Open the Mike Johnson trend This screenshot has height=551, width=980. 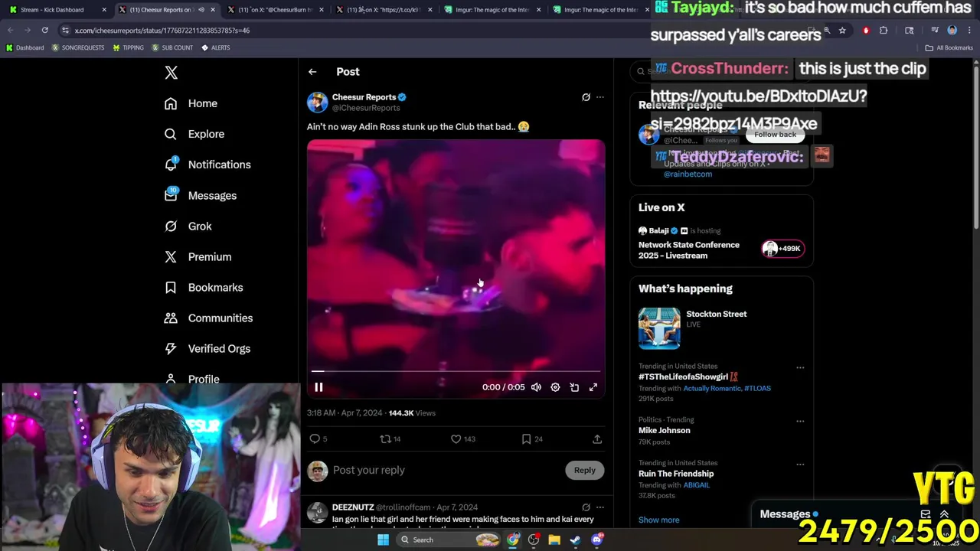[665, 430]
